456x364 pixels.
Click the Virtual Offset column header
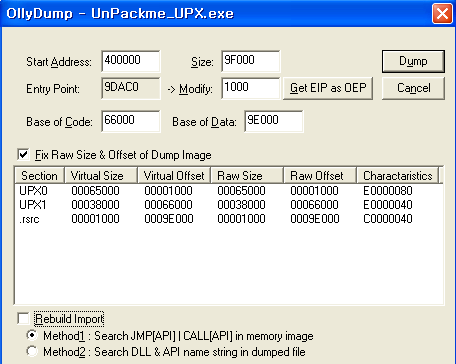pyautogui.click(x=174, y=176)
